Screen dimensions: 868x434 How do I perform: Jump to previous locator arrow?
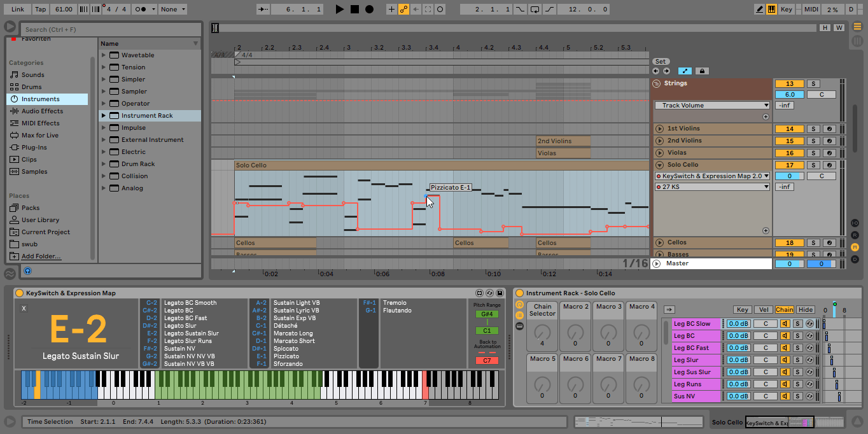click(x=656, y=71)
